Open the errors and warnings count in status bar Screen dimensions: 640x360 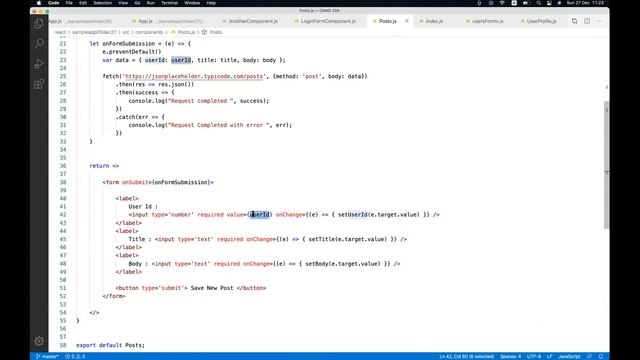(x=75, y=356)
